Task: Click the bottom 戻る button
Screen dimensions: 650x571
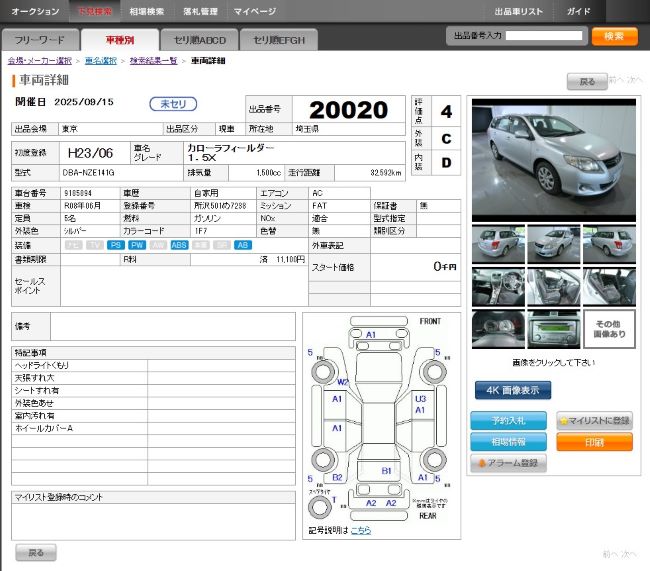Action: pos(36,553)
